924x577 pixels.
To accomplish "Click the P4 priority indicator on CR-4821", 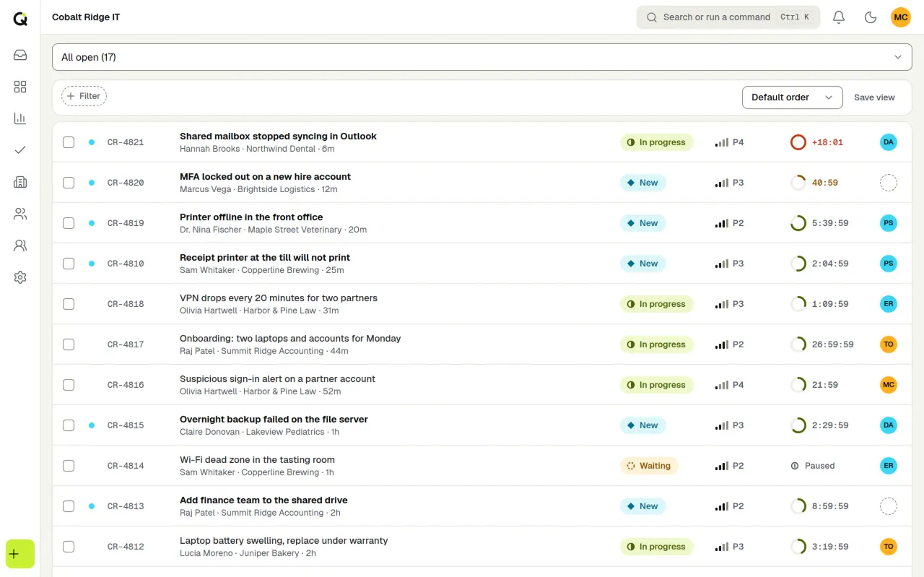I will (x=729, y=142).
